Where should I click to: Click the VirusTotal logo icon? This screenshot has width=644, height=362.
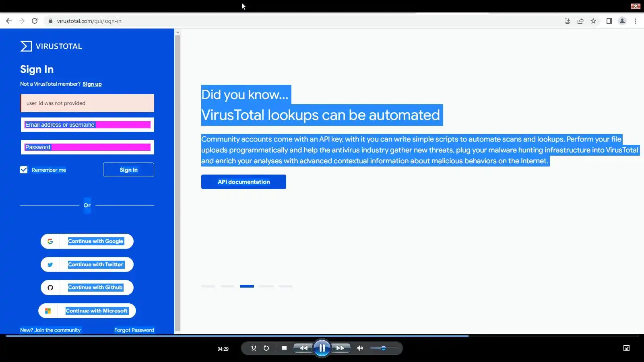pos(26,46)
